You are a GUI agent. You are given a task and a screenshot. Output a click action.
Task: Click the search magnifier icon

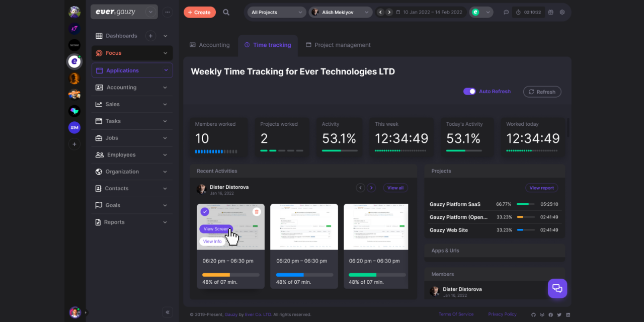pos(226,12)
